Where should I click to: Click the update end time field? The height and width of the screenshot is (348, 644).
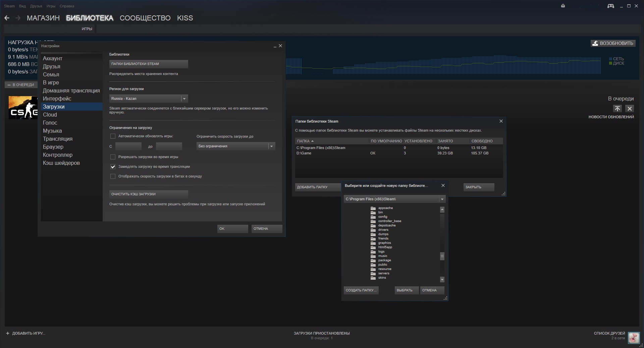[x=169, y=146]
